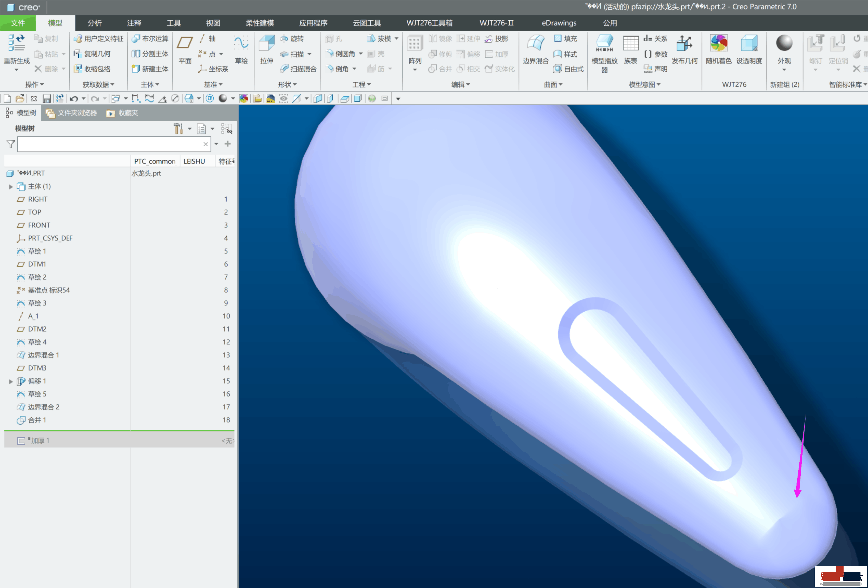Click Set Transparency (设透明度)
The width and height of the screenshot is (868, 588).
(749, 49)
